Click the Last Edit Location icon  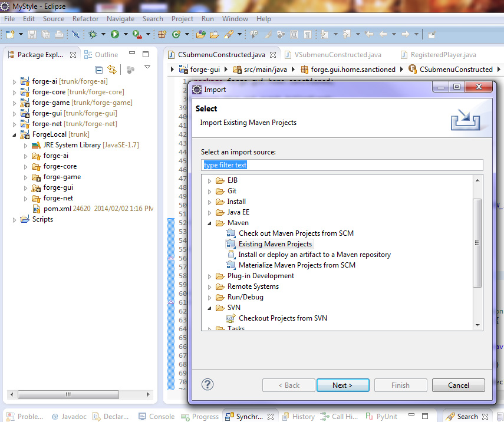pos(370,34)
